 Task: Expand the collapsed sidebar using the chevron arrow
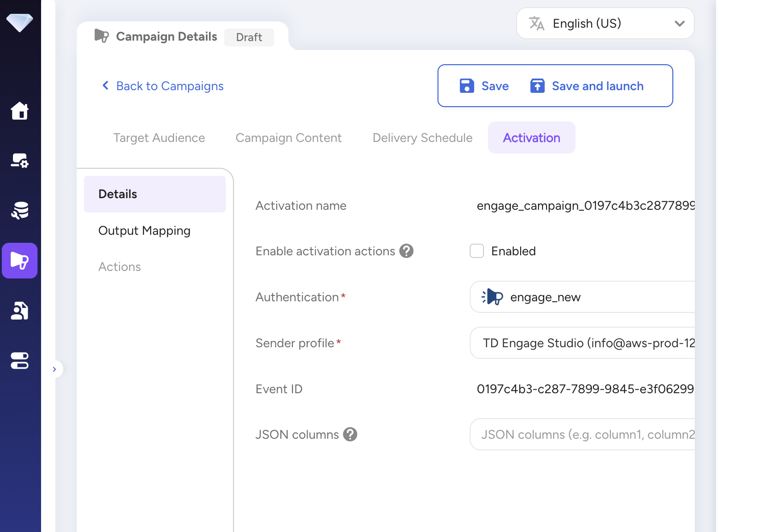[x=55, y=369]
